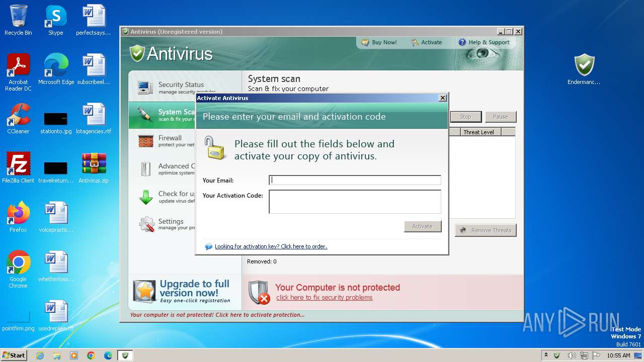
Task: Click the 'Click here to activate protection' status text
Action: pyautogui.click(x=217, y=315)
